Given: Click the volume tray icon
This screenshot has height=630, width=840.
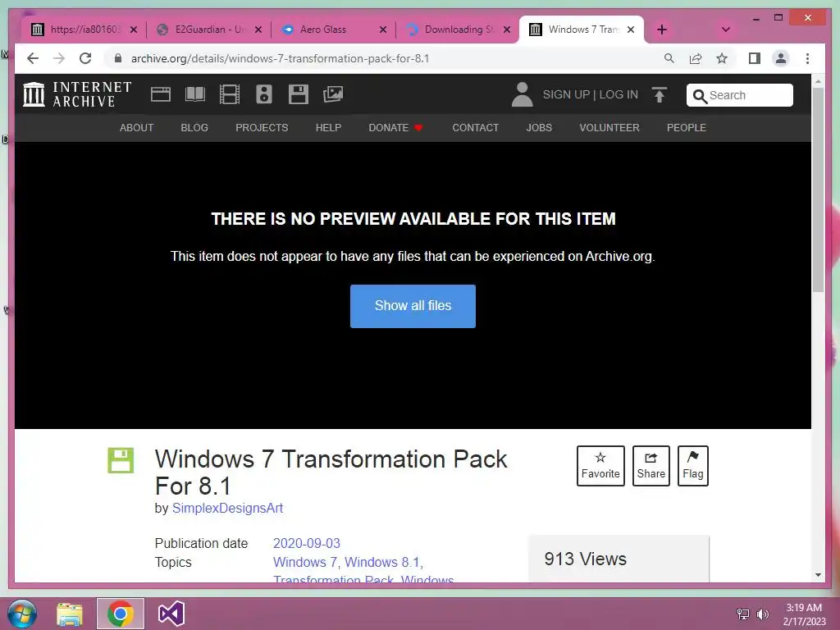Looking at the screenshot, I should click(762, 614).
